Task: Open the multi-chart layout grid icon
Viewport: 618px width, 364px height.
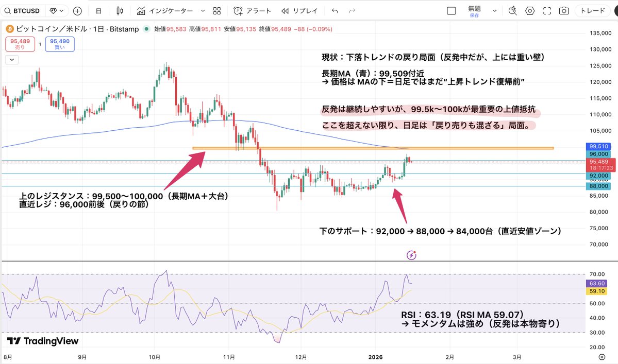Action: (216, 10)
